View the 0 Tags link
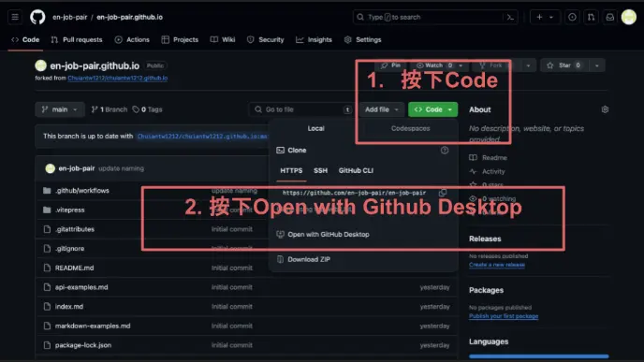Image resolution: width=644 pixels, height=362 pixels. click(x=148, y=109)
